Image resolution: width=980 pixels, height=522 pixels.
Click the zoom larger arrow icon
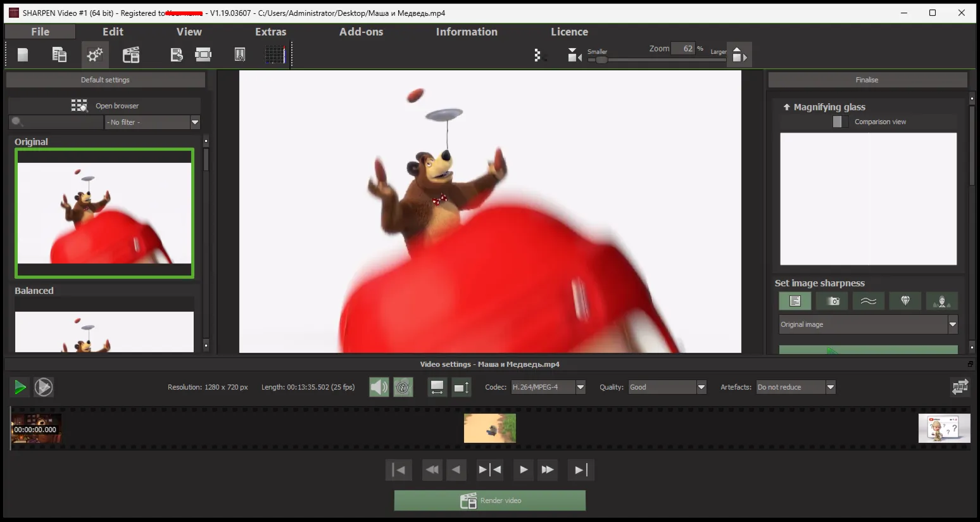coord(739,55)
